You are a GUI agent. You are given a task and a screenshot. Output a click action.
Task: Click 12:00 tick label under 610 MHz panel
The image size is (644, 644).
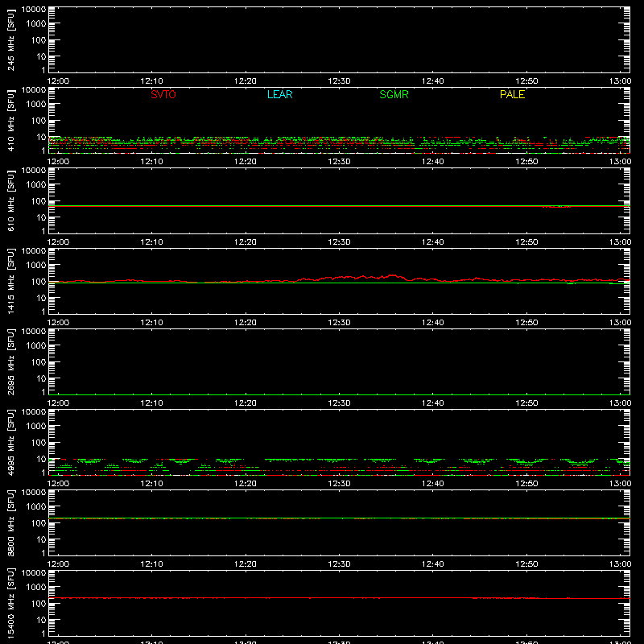tap(58, 242)
